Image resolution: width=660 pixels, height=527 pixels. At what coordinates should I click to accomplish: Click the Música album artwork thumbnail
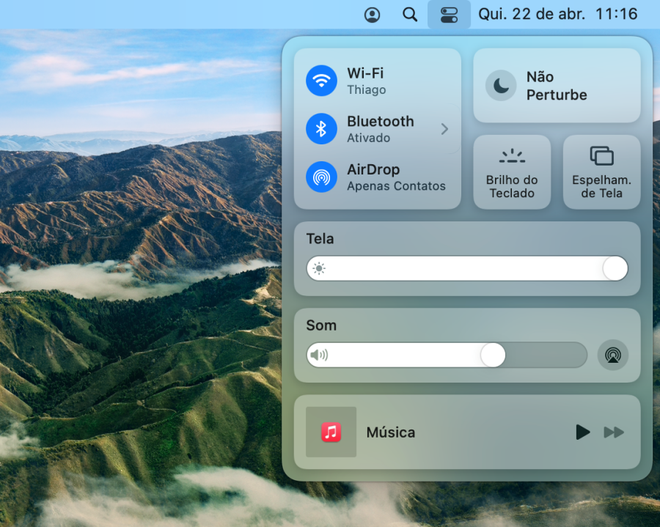tap(331, 432)
